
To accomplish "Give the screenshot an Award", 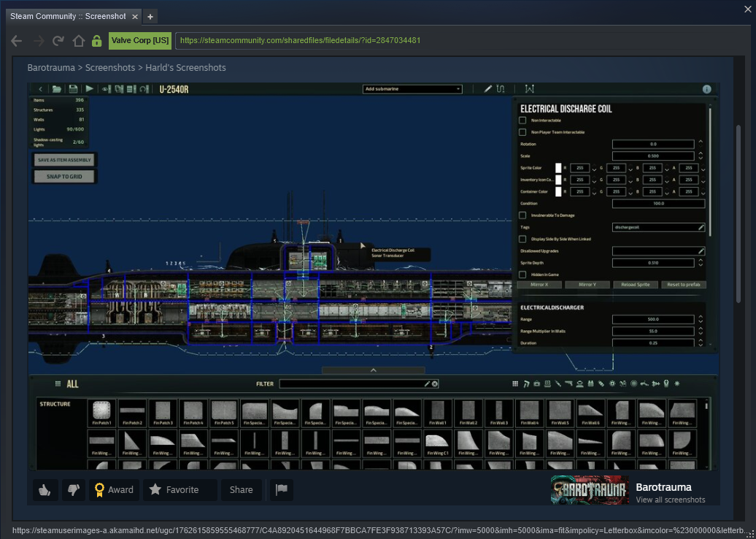I will point(115,490).
